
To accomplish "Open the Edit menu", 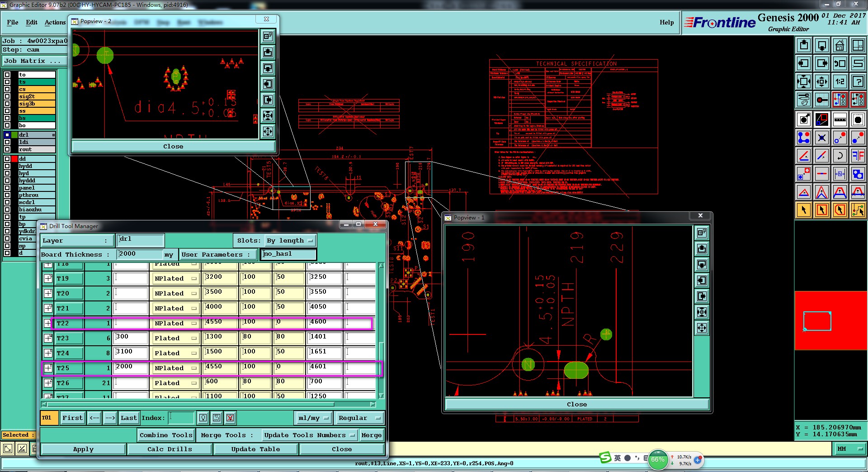I will (x=32, y=22).
